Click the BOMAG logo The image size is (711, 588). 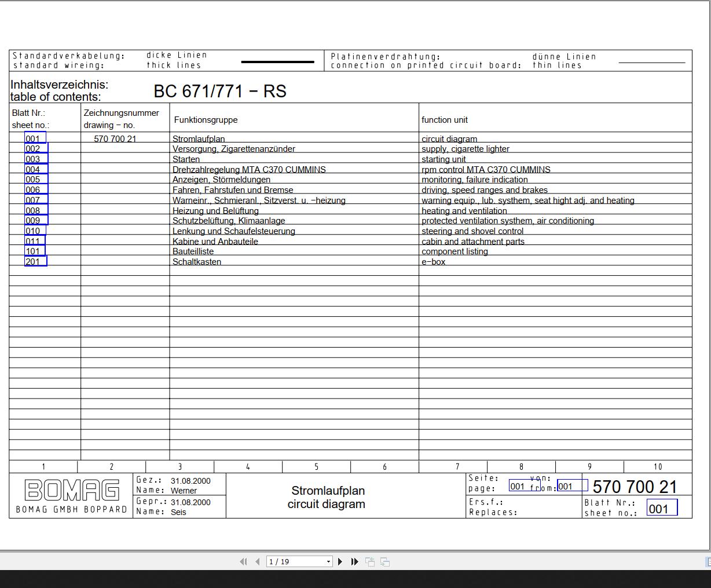click(72, 490)
